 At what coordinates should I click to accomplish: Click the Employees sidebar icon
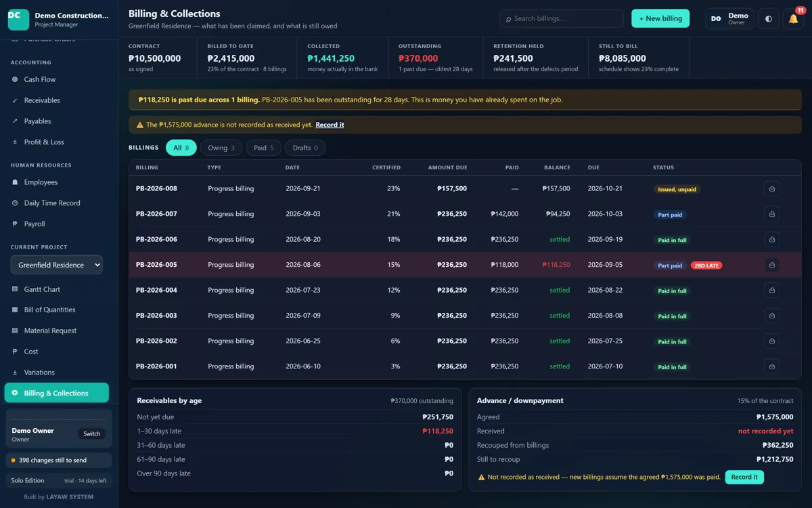coord(15,182)
